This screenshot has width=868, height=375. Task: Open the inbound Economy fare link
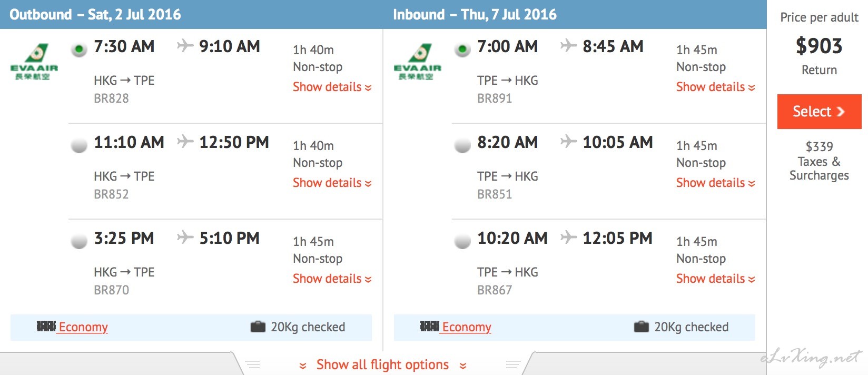pyautogui.click(x=467, y=327)
